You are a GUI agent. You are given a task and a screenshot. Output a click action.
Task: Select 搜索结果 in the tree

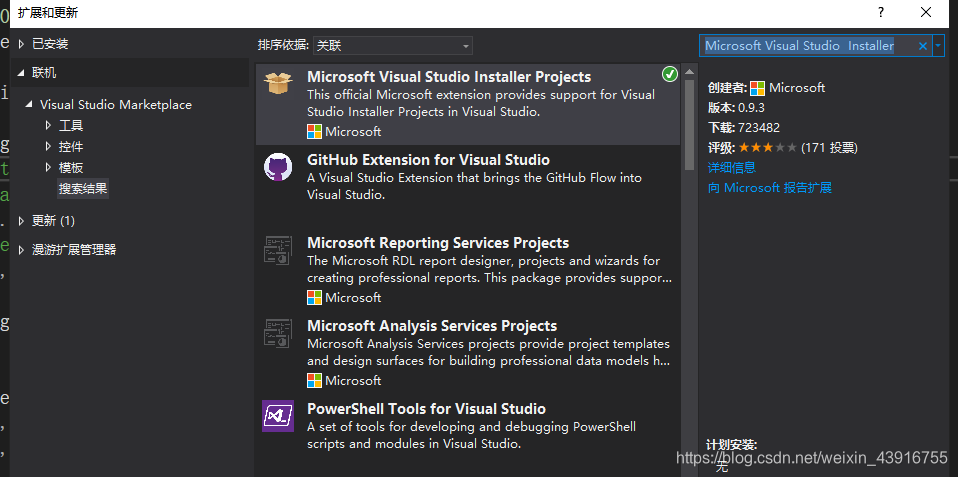pyautogui.click(x=83, y=189)
